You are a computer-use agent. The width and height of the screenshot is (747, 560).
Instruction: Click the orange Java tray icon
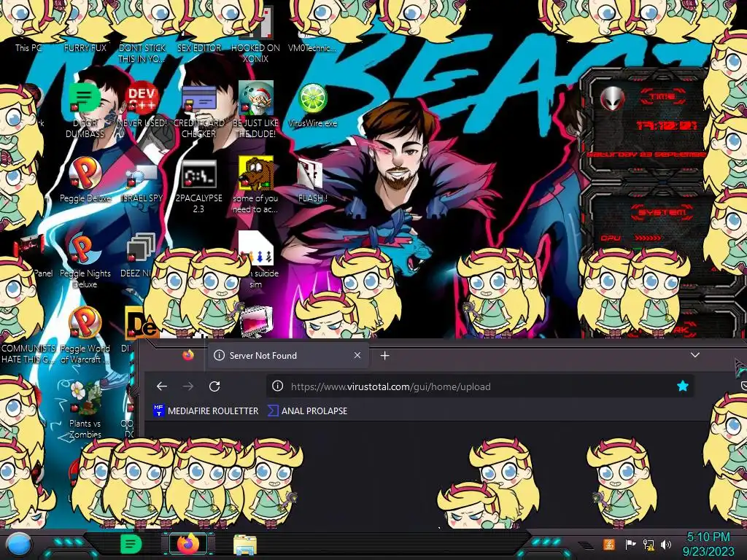609,544
